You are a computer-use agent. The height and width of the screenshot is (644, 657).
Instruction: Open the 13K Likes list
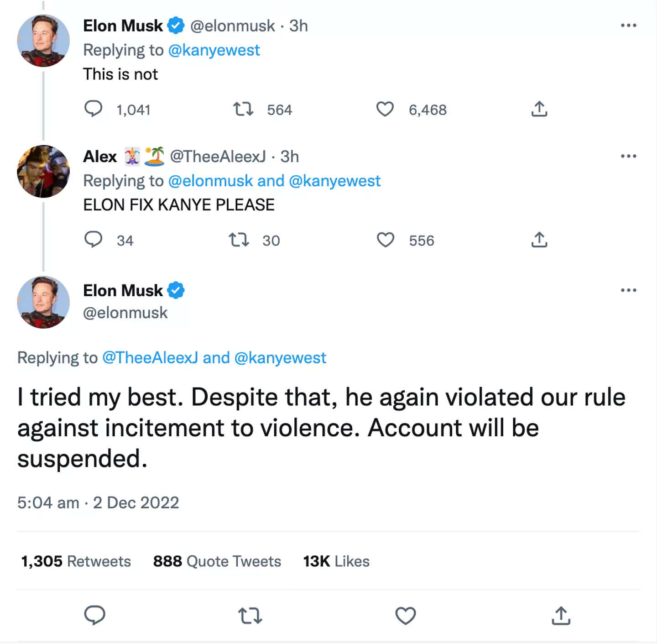[x=336, y=561]
